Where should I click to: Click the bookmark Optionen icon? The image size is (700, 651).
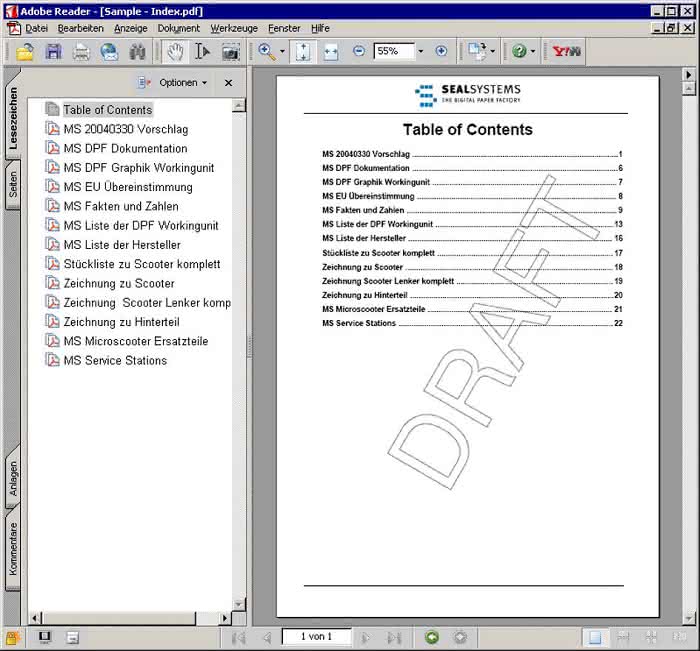coord(144,83)
